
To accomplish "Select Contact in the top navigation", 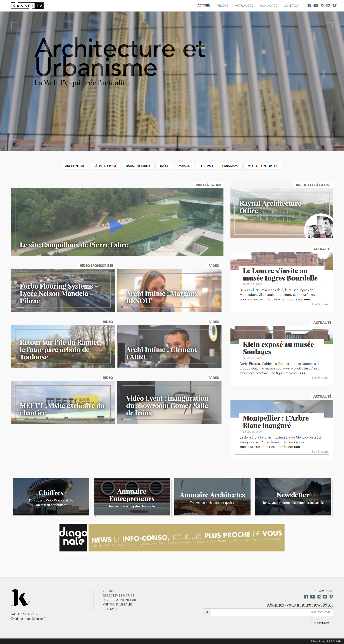I will pyautogui.click(x=291, y=6).
